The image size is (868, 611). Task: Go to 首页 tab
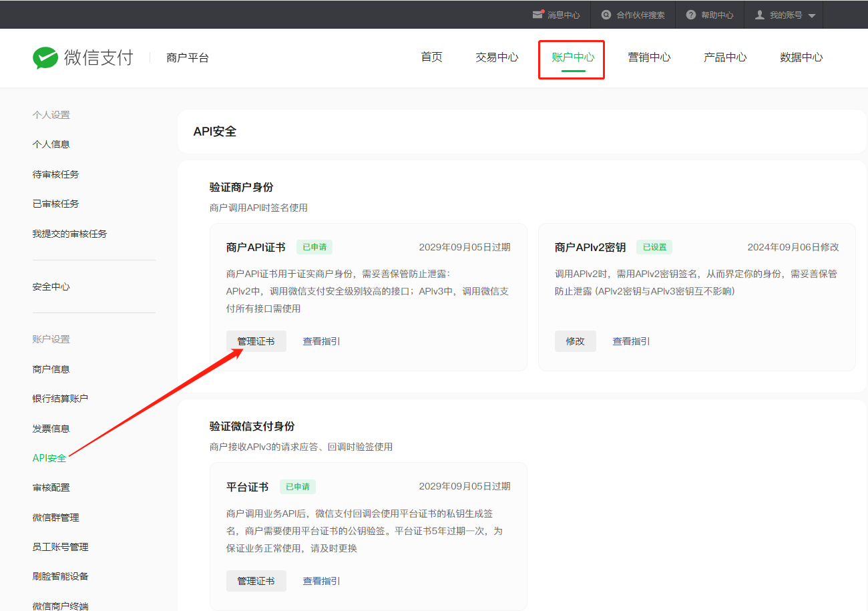[x=431, y=57]
